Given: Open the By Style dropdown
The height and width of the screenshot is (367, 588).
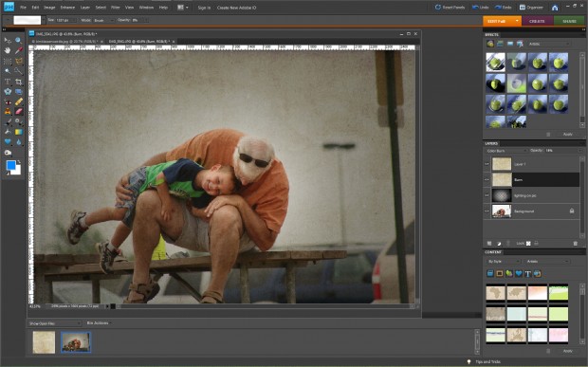Looking at the screenshot, I should point(504,262).
